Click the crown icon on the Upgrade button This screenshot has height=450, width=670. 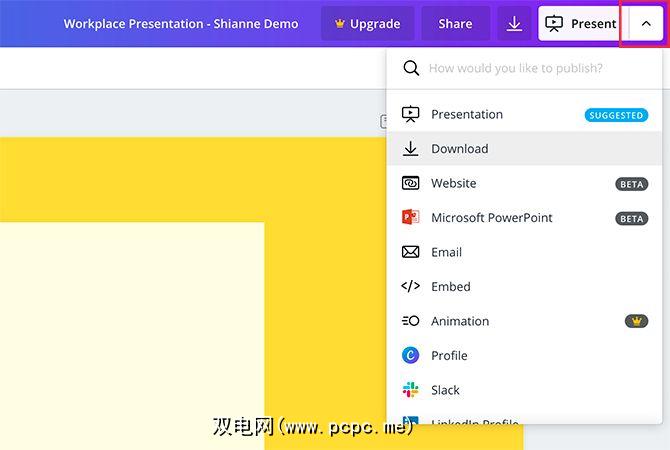coord(340,24)
